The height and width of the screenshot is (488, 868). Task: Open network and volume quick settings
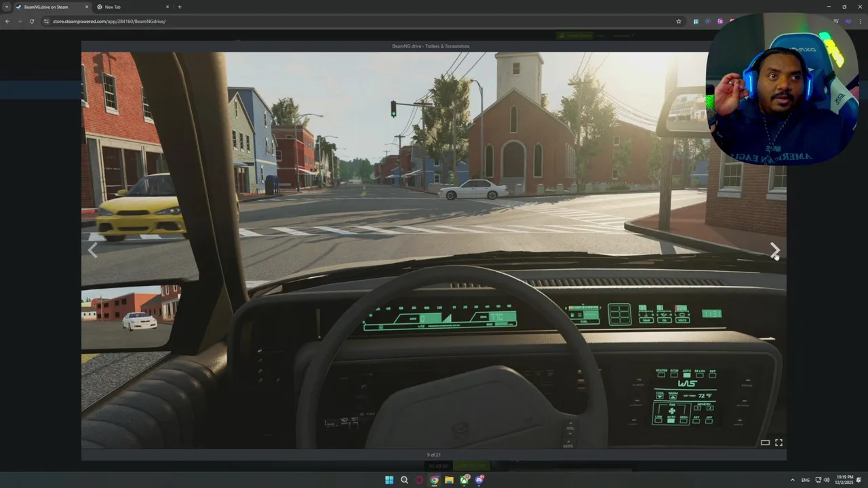[x=823, y=480]
